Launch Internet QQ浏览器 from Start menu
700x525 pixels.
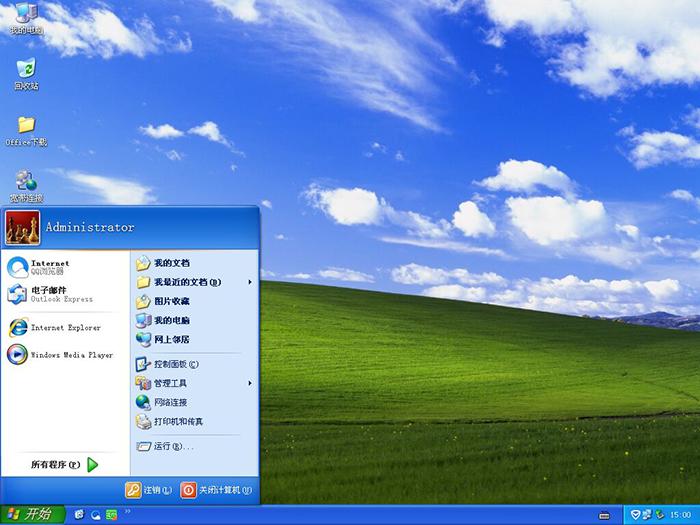(65, 267)
